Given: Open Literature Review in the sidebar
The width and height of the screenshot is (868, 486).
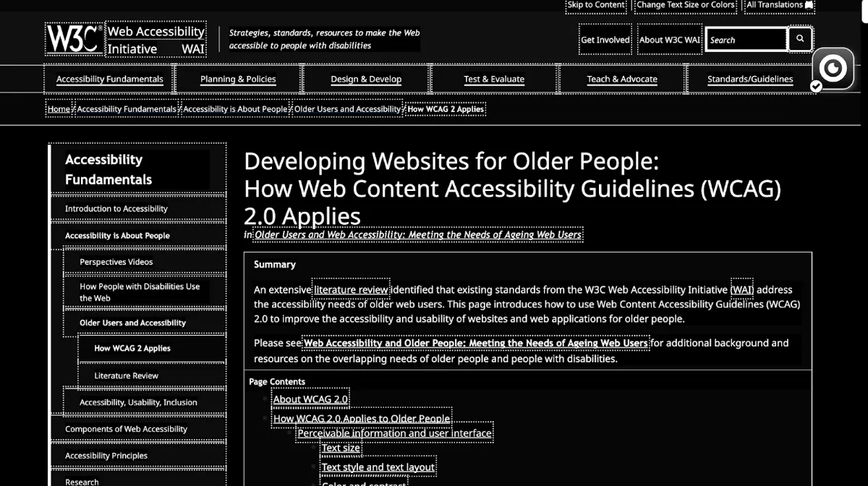Looking at the screenshot, I should 152,375.
